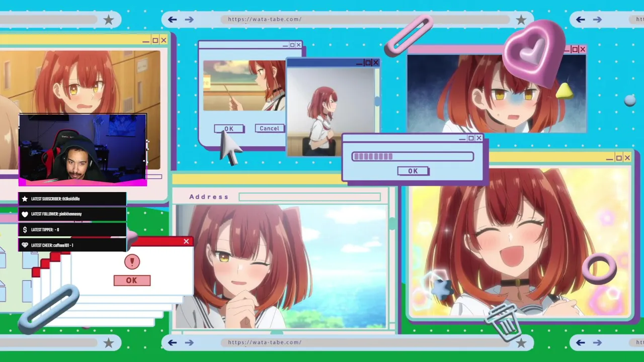Click the scrollbar thumb beside the winking girl image
This screenshot has width=644, height=362.
392,224
